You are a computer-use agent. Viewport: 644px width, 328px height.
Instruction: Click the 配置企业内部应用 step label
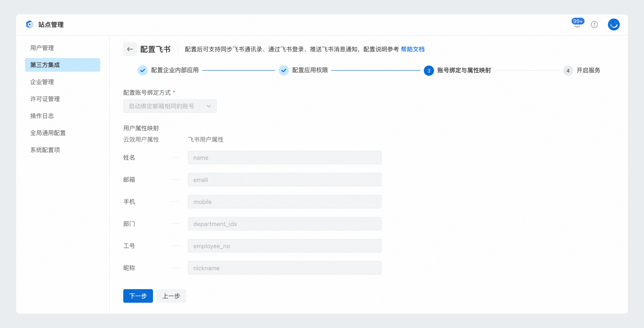[175, 70]
